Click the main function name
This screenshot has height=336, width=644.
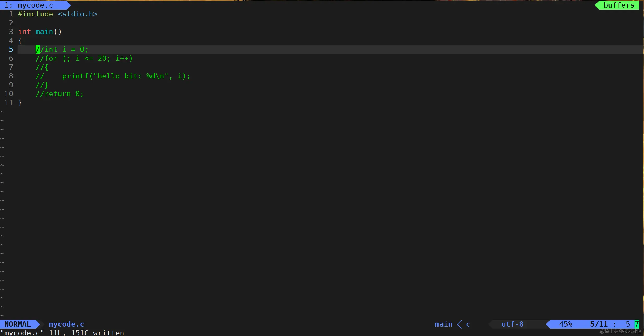tap(44, 32)
